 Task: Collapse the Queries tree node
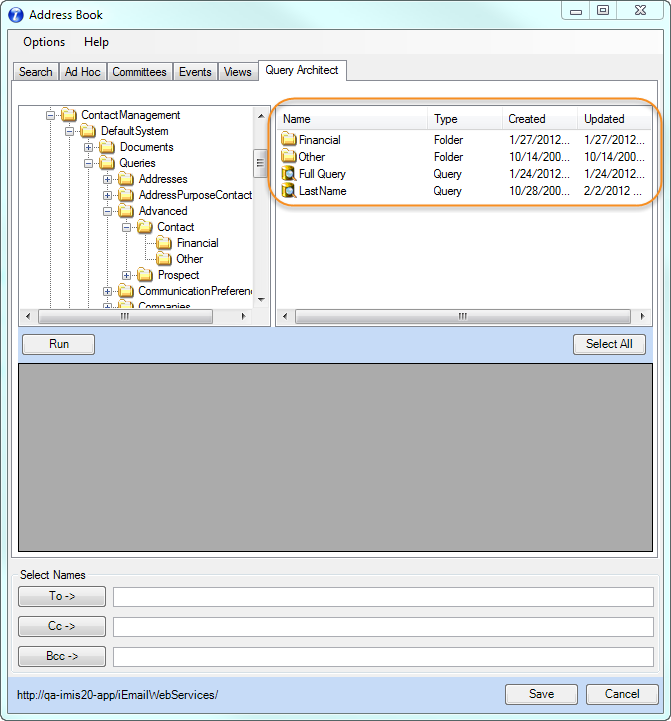(89, 163)
